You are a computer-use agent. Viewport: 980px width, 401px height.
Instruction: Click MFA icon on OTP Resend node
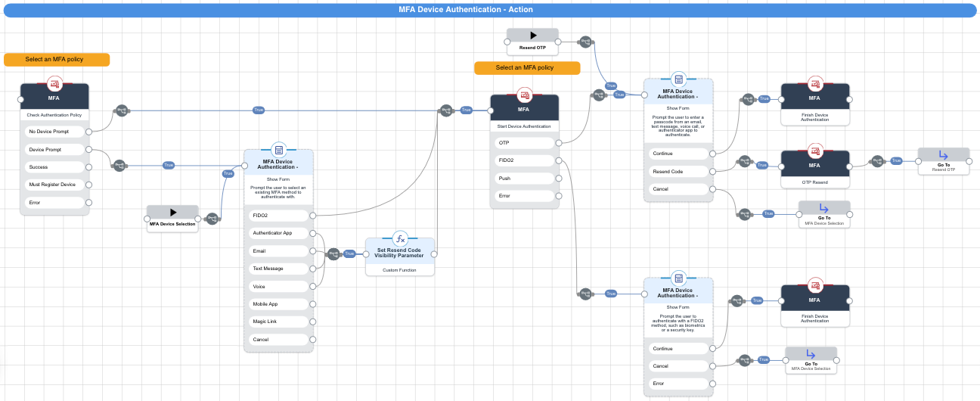tap(814, 150)
